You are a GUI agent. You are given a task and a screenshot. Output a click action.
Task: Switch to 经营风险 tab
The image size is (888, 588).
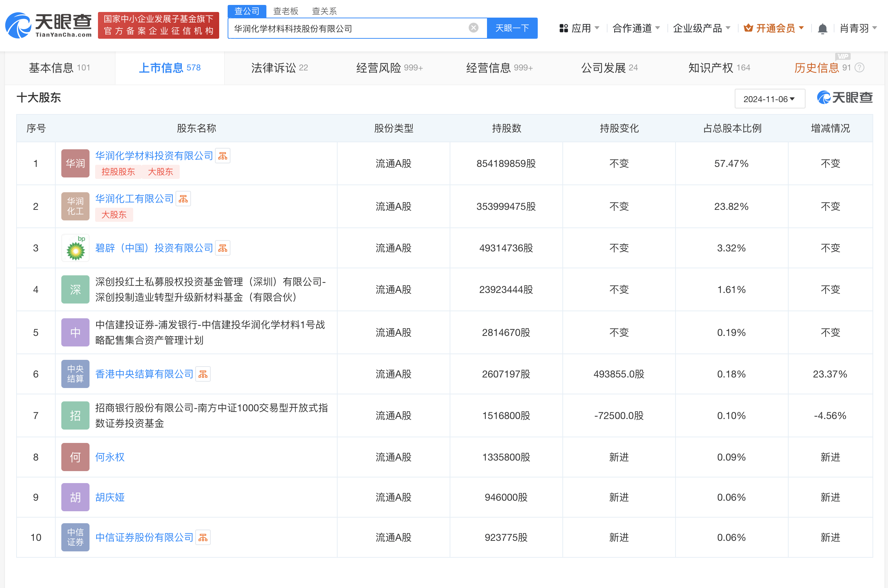tap(389, 68)
